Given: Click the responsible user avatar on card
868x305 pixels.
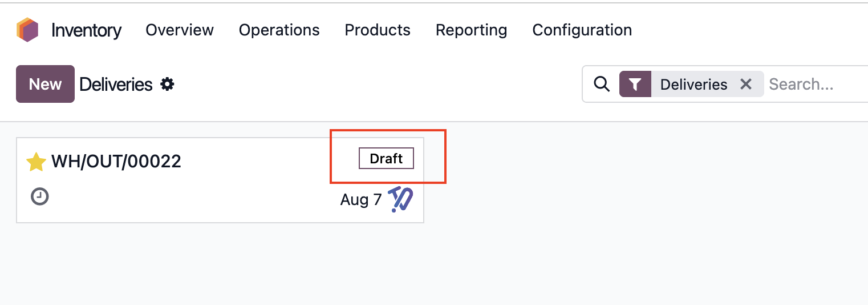Looking at the screenshot, I should point(401,199).
